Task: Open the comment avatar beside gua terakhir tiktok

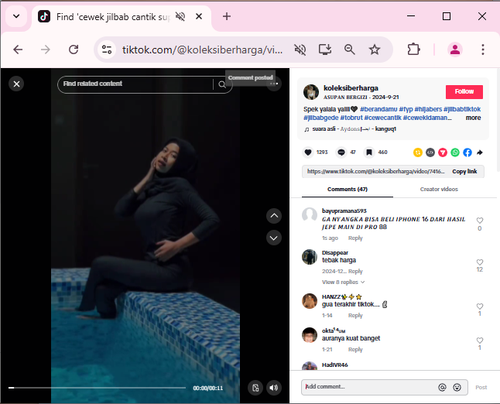Action: [x=309, y=301]
